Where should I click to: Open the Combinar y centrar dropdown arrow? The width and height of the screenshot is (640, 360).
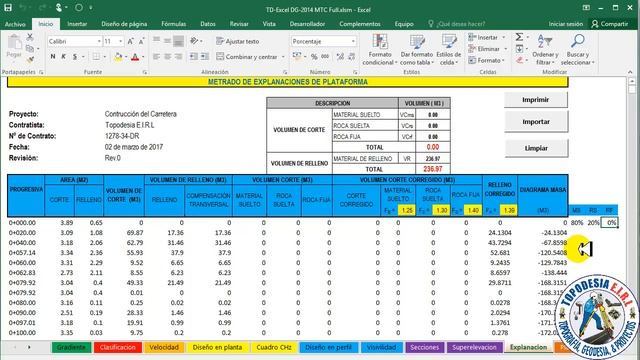coord(283,57)
